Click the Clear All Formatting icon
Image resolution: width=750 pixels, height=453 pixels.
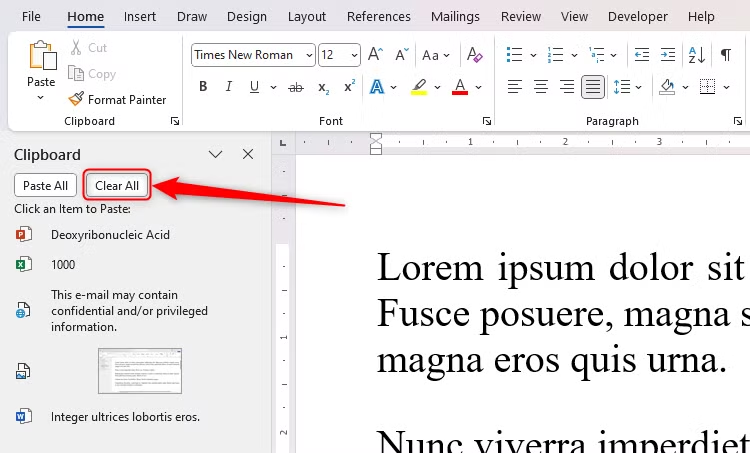(x=474, y=55)
